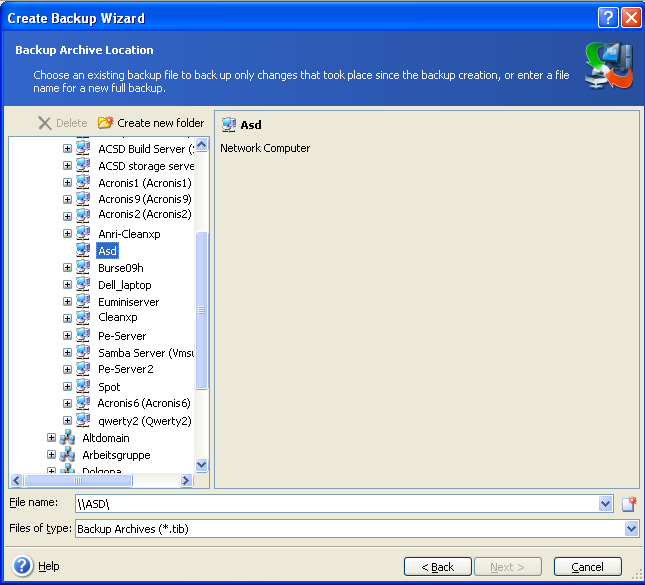The height and width of the screenshot is (585, 645).
Task: Cancel the backup wizard
Action: pos(587,567)
